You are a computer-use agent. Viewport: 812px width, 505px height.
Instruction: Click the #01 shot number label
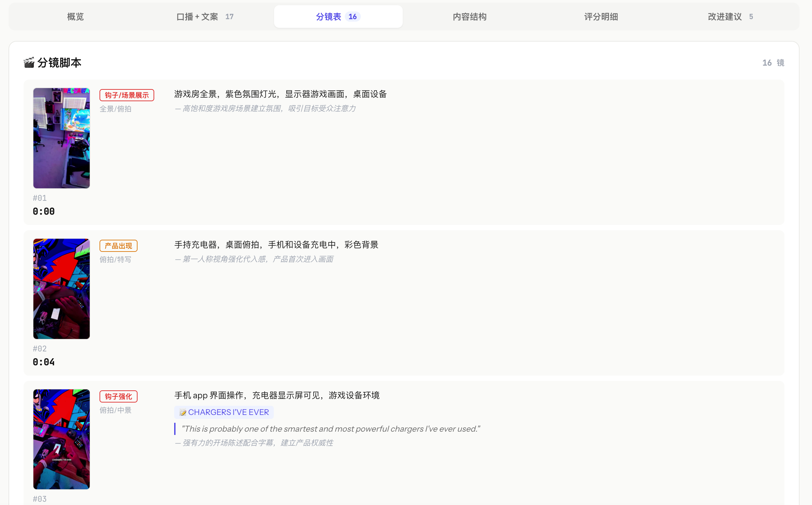click(40, 198)
